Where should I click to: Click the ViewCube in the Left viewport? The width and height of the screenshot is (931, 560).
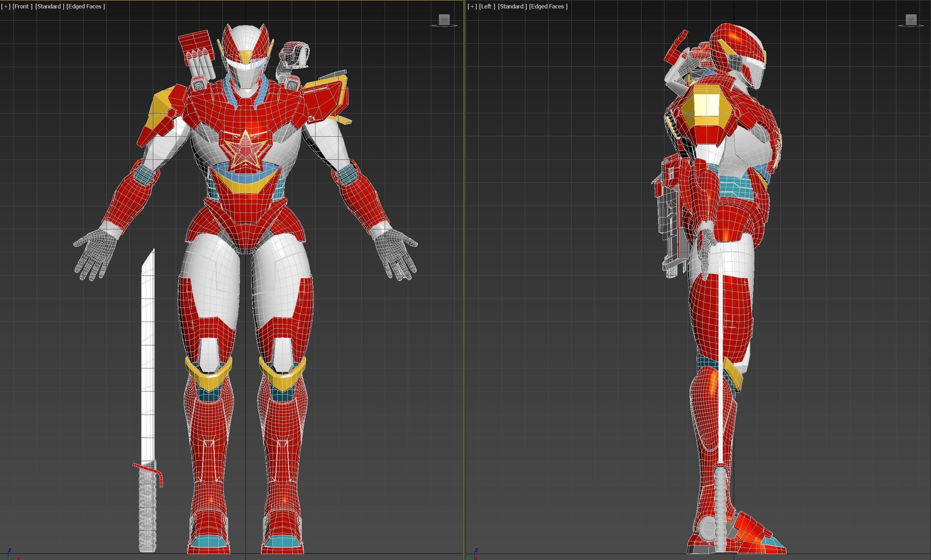tap(911, 20)
